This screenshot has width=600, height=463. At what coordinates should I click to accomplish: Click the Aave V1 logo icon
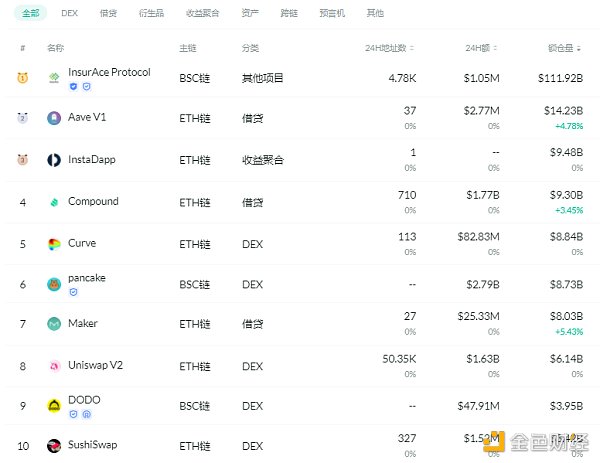54,118
